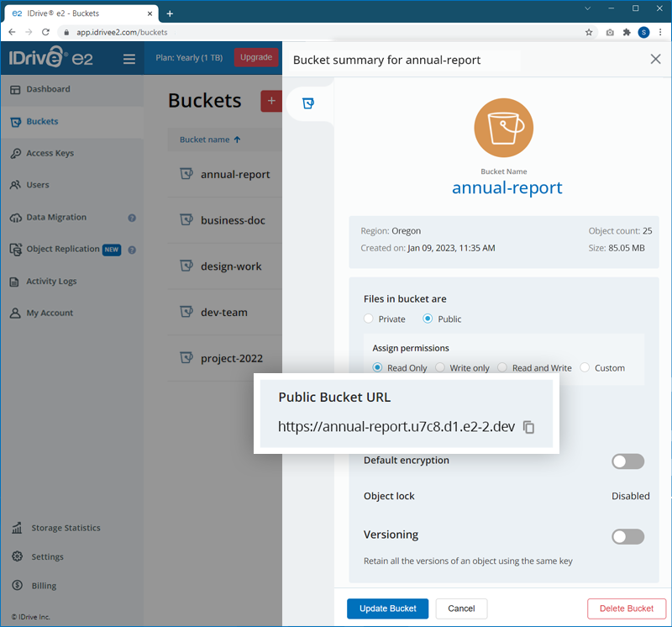The image size is (672, 627).
Task: Click the Storage Statistics chart icon
Action: 17,528
